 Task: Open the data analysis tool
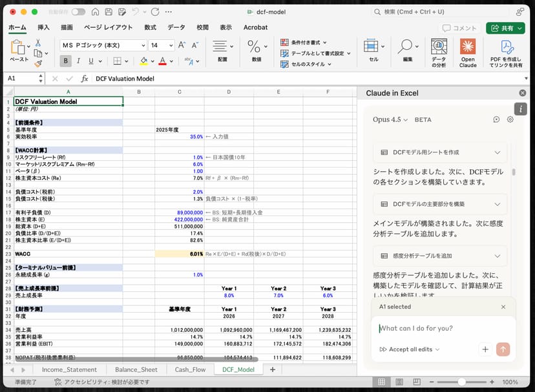439,52
